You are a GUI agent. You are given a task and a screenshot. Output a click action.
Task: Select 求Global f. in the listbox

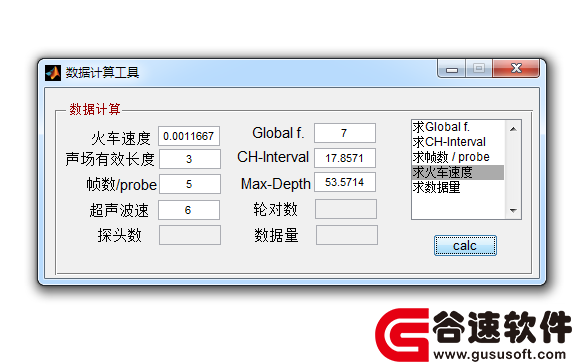pyautogui.click(x=458, y=127)
